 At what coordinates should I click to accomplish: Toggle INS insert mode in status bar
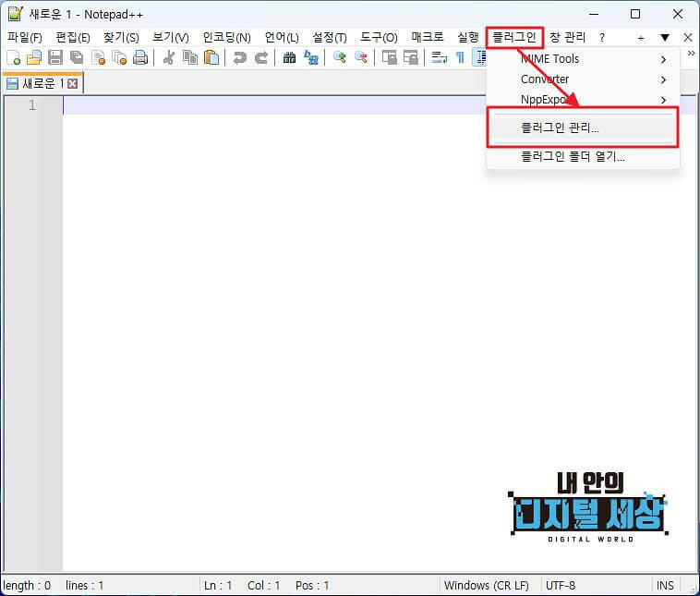click(x=665, y=585)
